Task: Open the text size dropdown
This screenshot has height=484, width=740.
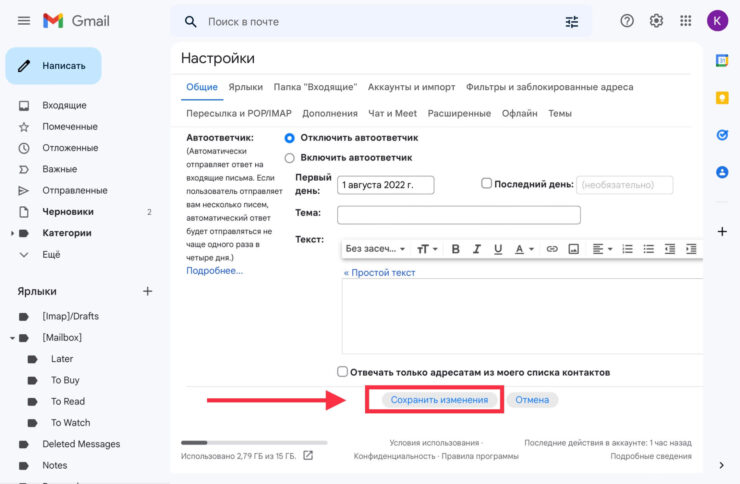Action: coord(427,249)
